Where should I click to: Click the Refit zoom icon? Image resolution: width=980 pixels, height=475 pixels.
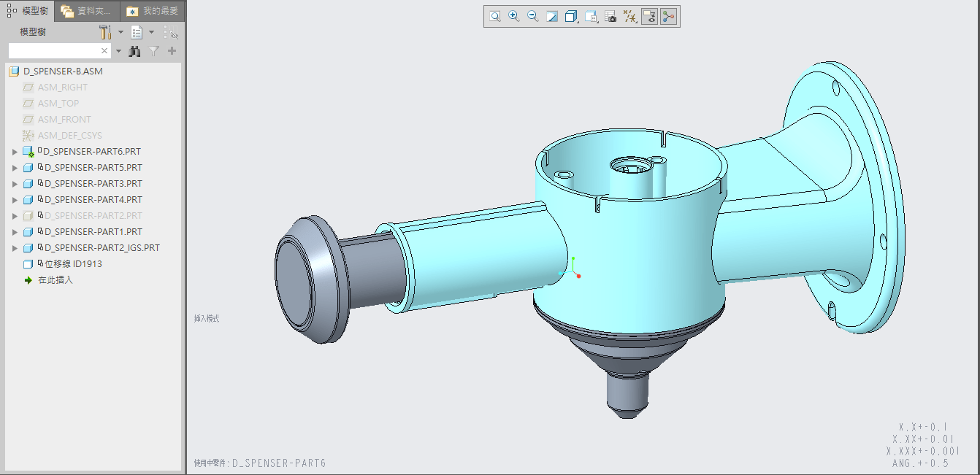495,17
